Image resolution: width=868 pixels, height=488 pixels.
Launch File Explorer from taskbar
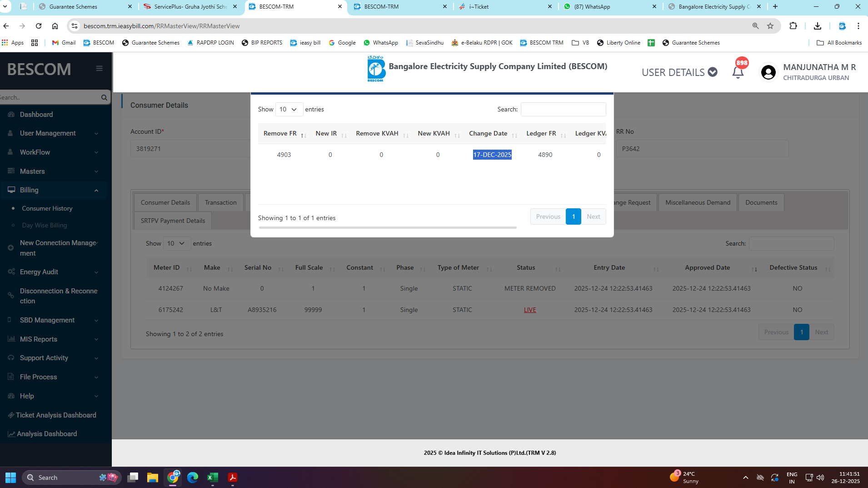tap(152, 478)
